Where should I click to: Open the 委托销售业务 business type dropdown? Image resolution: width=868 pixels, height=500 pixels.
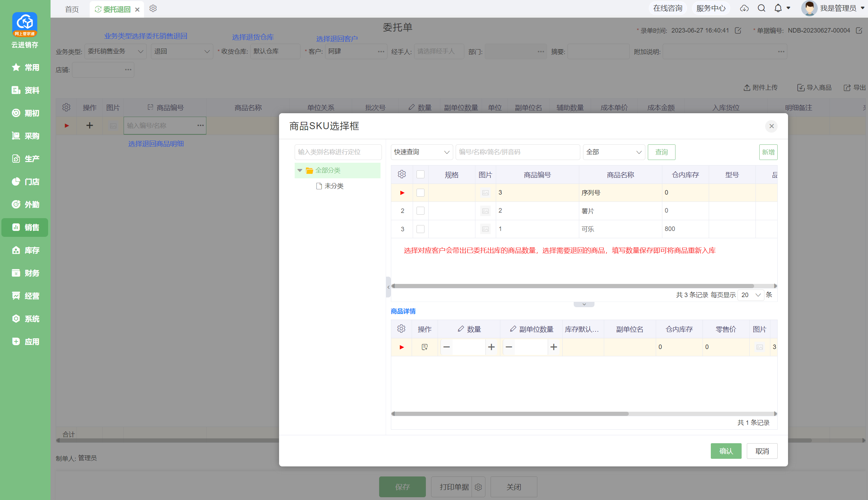(x=116, y=51)
